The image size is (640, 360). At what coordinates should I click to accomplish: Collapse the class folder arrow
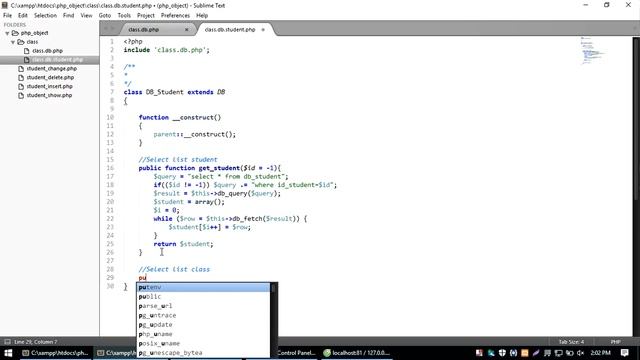click(x=13, y=42)
